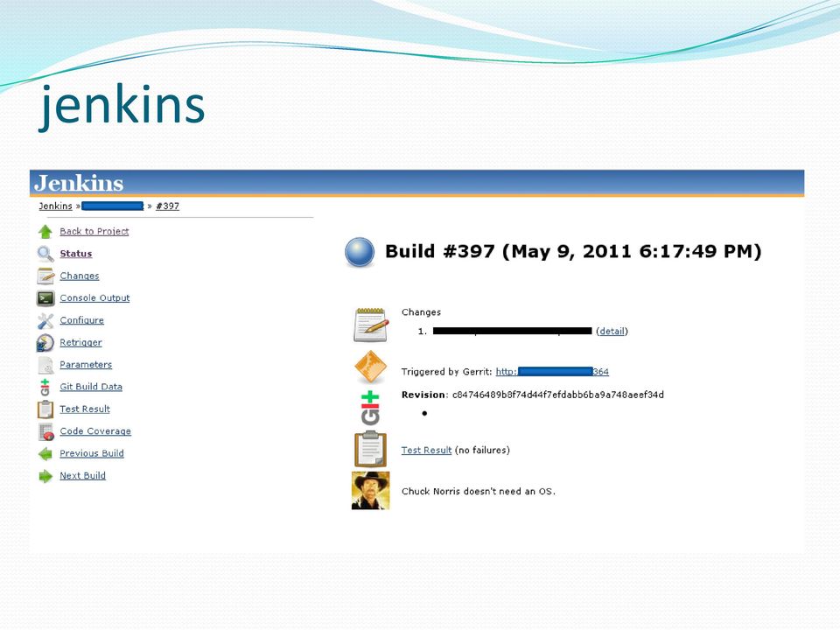
Task: Click the Git Build Data sidebar icon
Action: coord(45,388)
